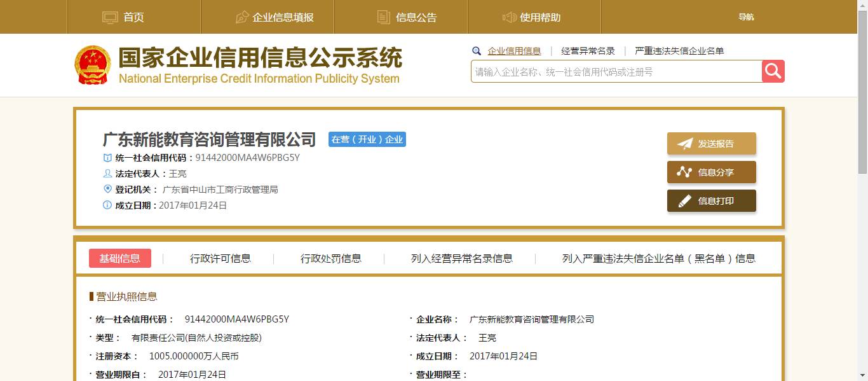Screen dimensions: 868x381
Task: Click the location pin icon beside 登记机关
Action: point(107,189)
